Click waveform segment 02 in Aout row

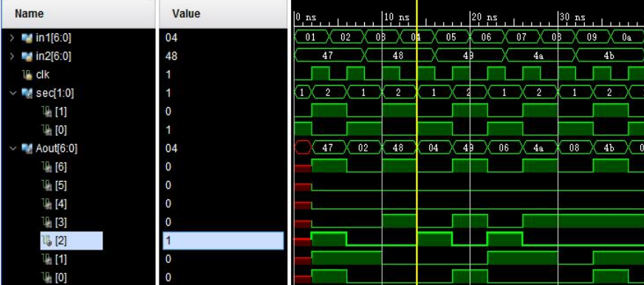363,148
